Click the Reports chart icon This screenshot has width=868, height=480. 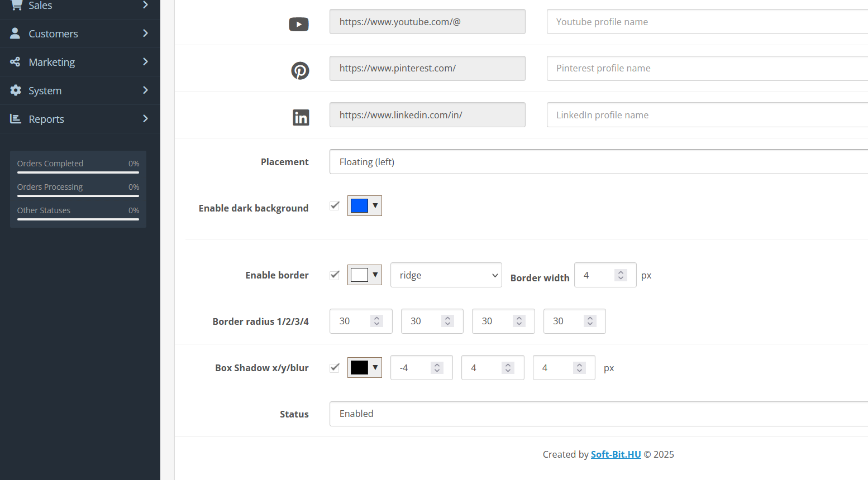tap(16, 119)
